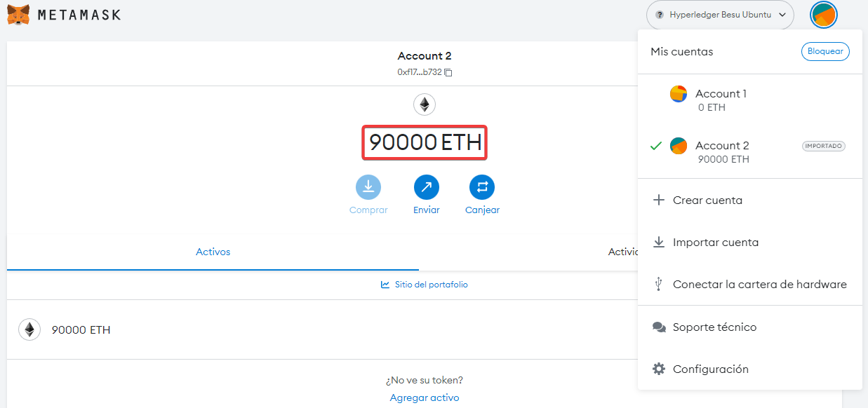Viewport: 868px width, 408px height.
Task: Click the Ethereum logo above the balance
Action: [425, 105]
